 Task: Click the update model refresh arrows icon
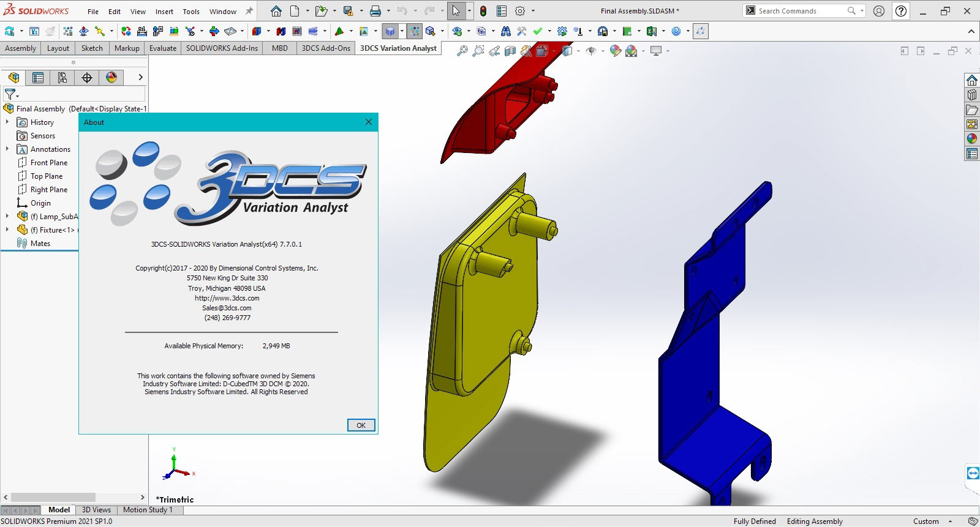tap(9, 31)
